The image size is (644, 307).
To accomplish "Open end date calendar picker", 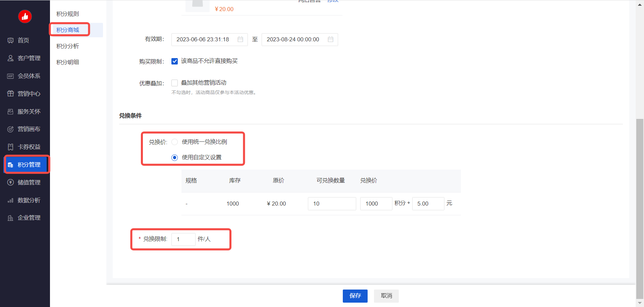I will [x=330, y=40].
